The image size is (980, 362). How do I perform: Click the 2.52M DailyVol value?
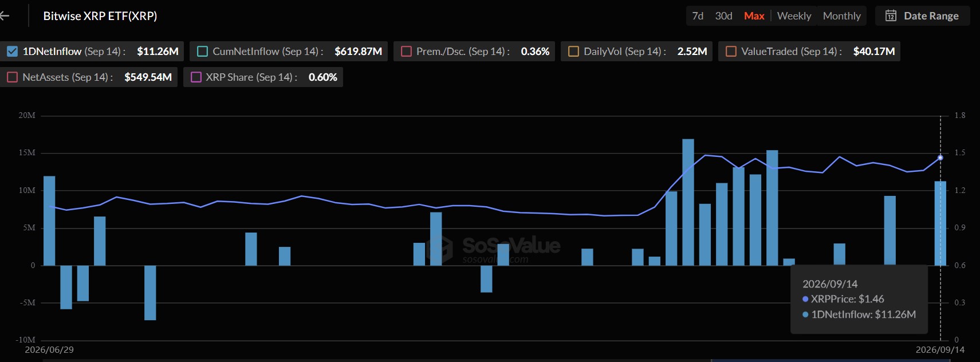[x=692, y=52]
